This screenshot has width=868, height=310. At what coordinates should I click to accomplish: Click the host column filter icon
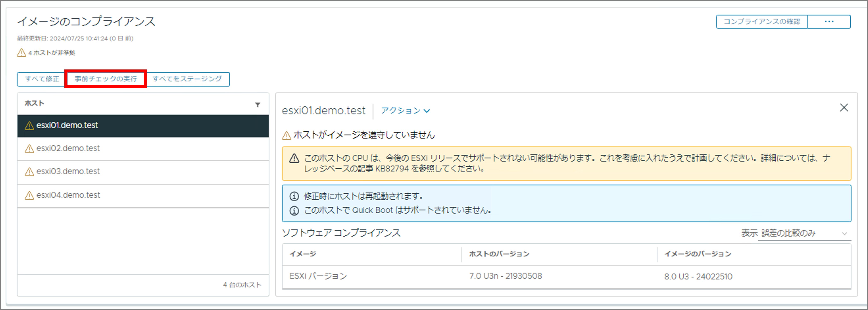click(x=257, y=105)
